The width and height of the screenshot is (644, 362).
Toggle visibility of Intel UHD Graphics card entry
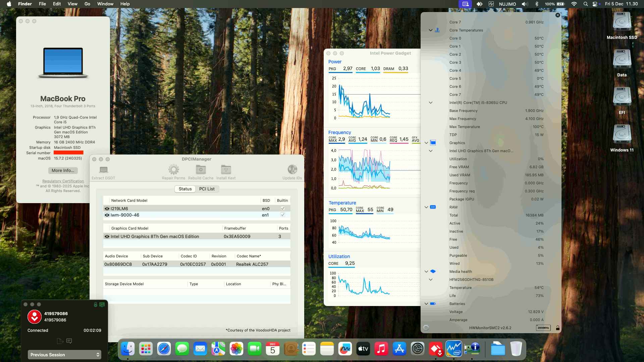(107, 236)
